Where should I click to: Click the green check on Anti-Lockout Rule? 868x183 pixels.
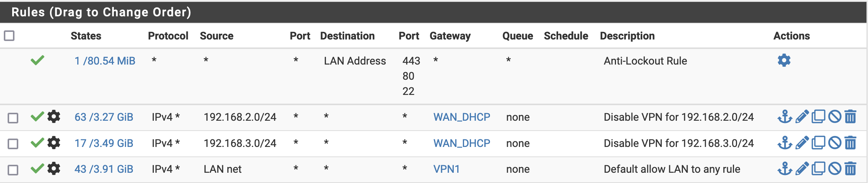pyautogui.click(x=37, y=60)
